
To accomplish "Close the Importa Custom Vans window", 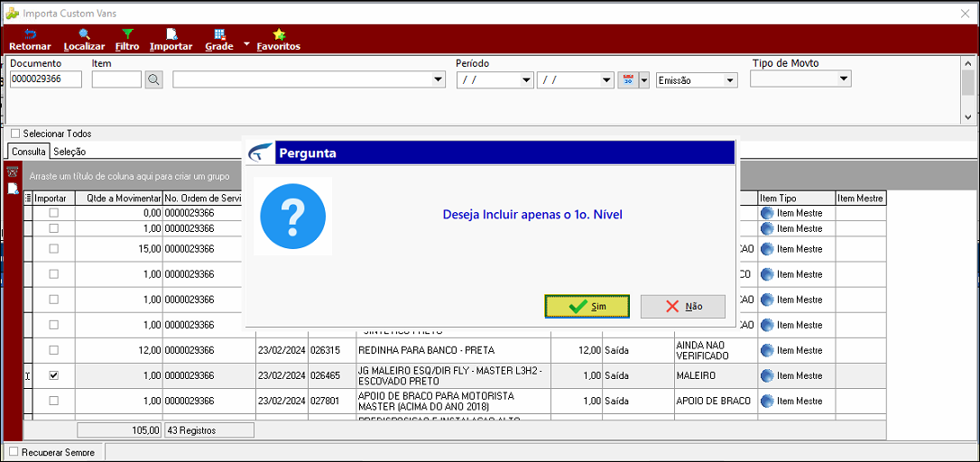I will coord(964,13).
